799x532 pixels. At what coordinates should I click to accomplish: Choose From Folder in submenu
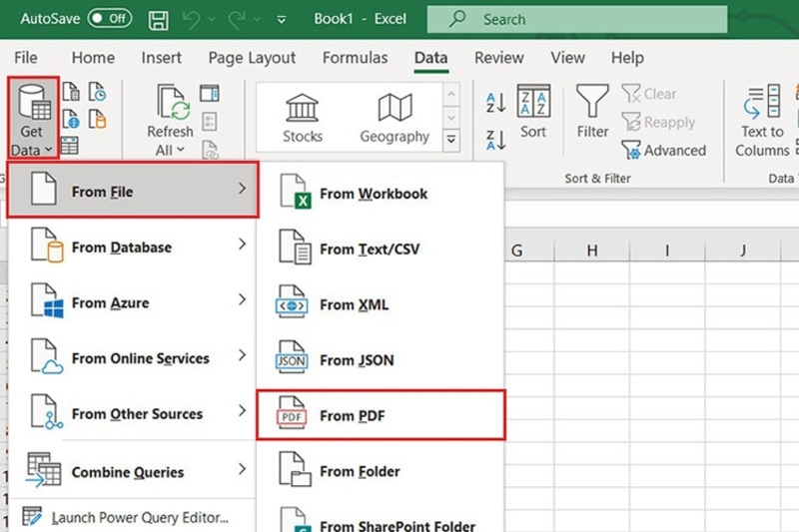381,471
